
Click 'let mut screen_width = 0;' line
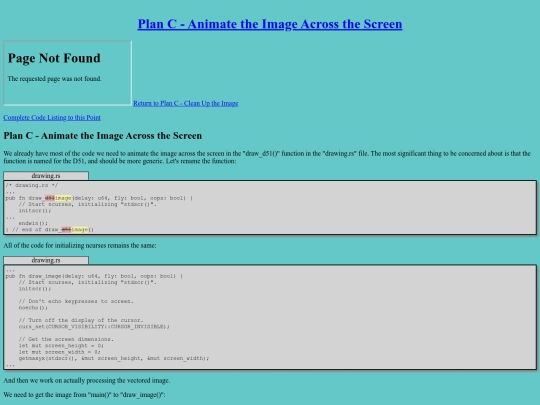(x=60, y=352)
